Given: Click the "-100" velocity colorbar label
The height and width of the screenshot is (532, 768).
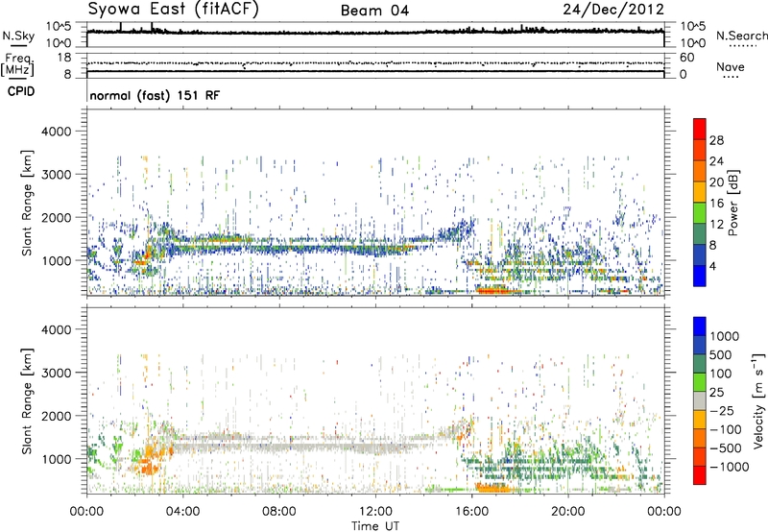Looking at the screenshot, I should [725, 429].
